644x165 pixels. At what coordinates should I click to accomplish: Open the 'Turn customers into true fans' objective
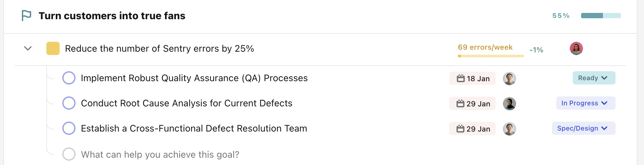pos(112,16)
